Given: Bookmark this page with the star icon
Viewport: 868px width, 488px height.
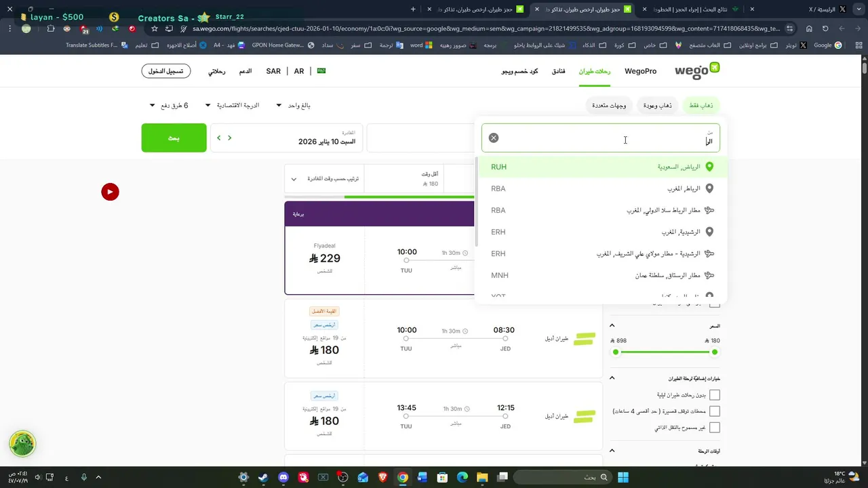Looking at the screenshot, I should pos(155,28).
